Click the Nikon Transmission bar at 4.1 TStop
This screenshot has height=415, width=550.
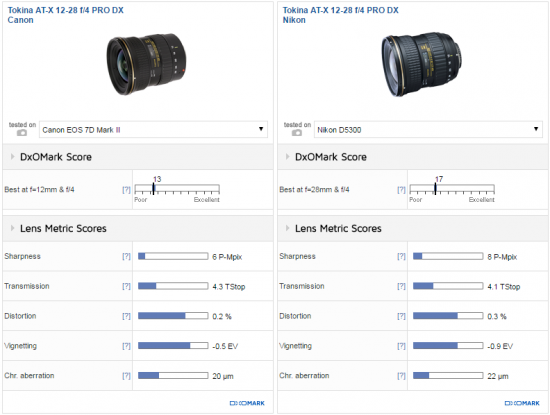click(448, 286)
